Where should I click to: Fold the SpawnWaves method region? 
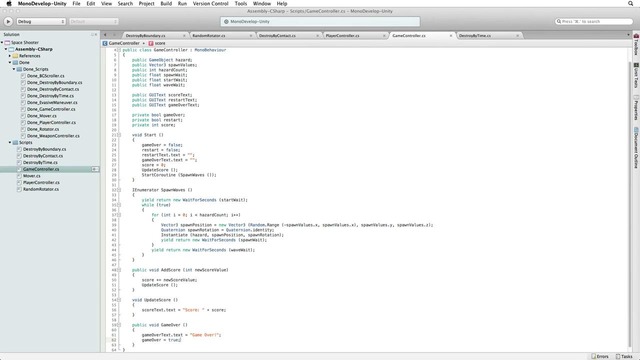[119, 190]
